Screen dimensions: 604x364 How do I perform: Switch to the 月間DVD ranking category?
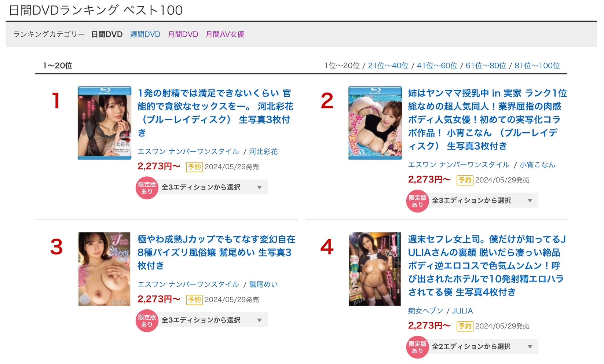click(183, 34)
